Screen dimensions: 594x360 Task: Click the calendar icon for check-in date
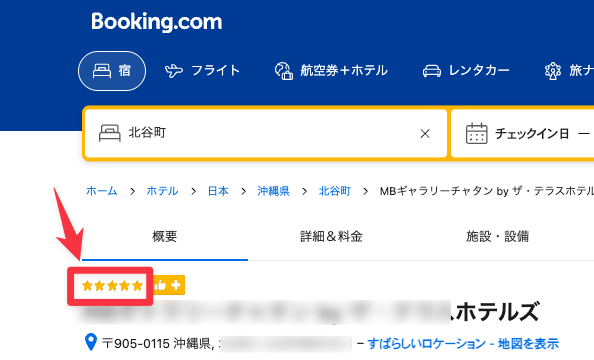tap(477, 133)
